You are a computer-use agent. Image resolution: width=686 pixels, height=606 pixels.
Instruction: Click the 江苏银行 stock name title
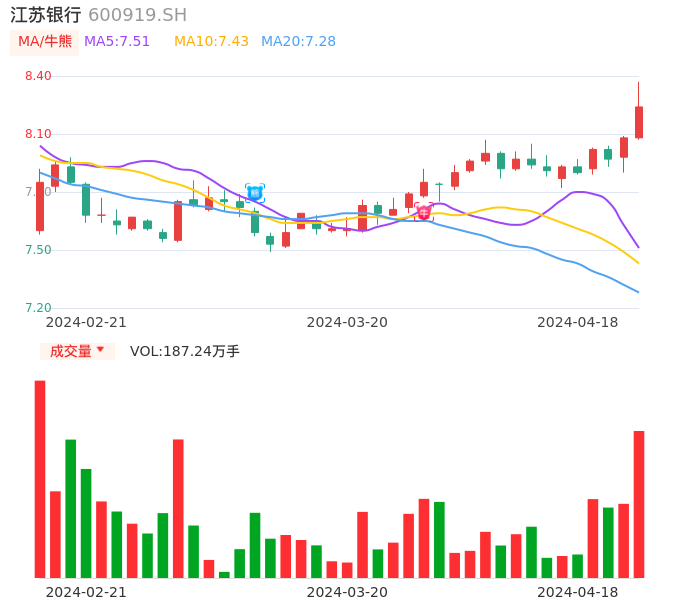(x=47, y=15)
